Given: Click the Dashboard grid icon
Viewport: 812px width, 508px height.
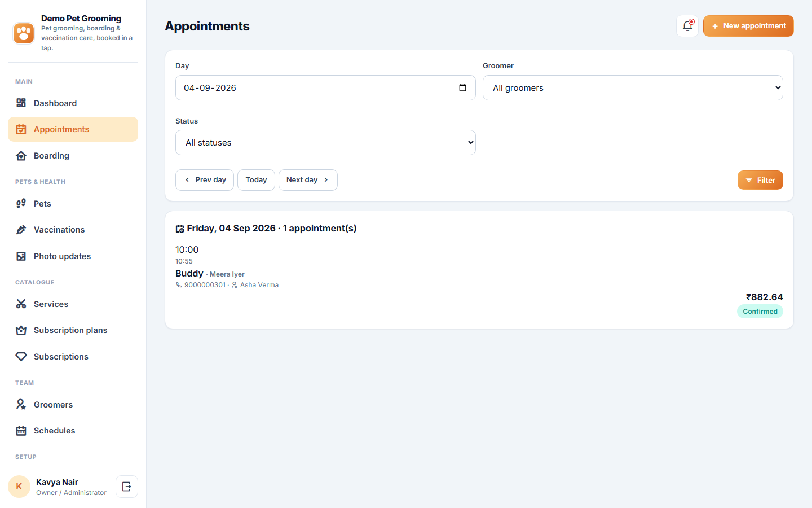Looking at the screenshot, I should coord(21,103).
